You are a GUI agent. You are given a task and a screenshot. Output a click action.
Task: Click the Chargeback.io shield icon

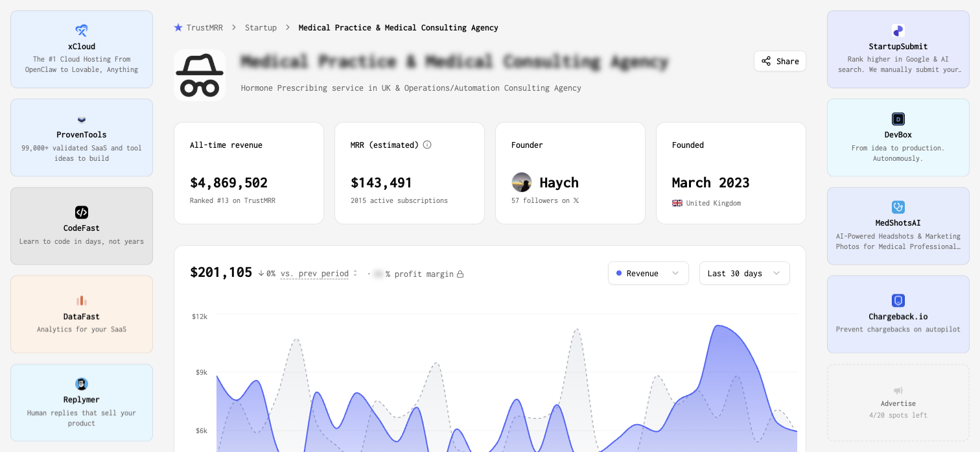point(898,301)
